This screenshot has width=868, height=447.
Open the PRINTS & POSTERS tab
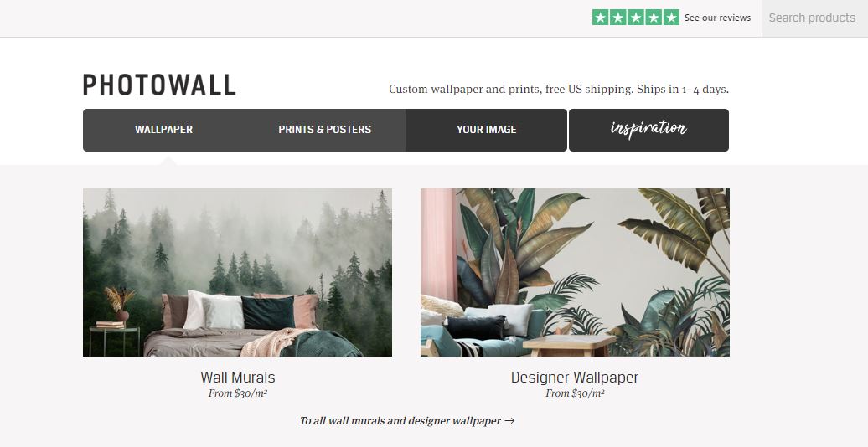pyautogui.click(x=325, y=130)
